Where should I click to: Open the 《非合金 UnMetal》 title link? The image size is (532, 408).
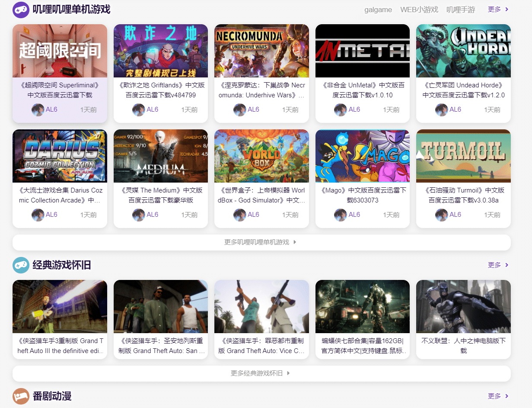pyautogui.click(x=363, y=90)
